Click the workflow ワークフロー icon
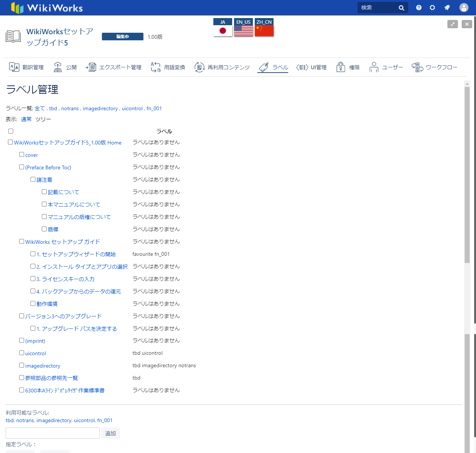476x453 pixels. pyautogui.click(x=417, y=67)
